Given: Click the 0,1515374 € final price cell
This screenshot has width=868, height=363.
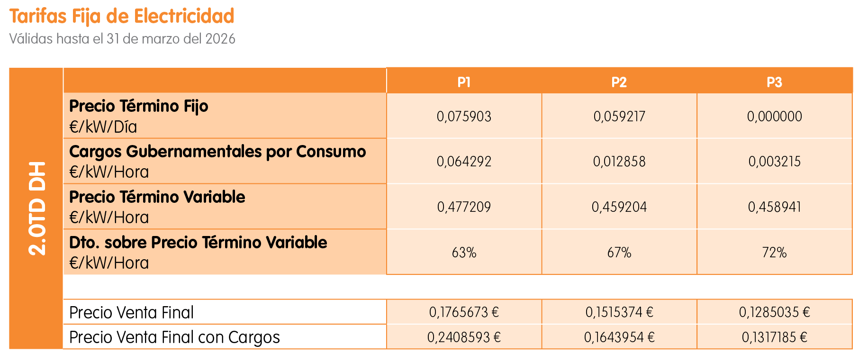Looking at the screenshot, I should [619, 312].
